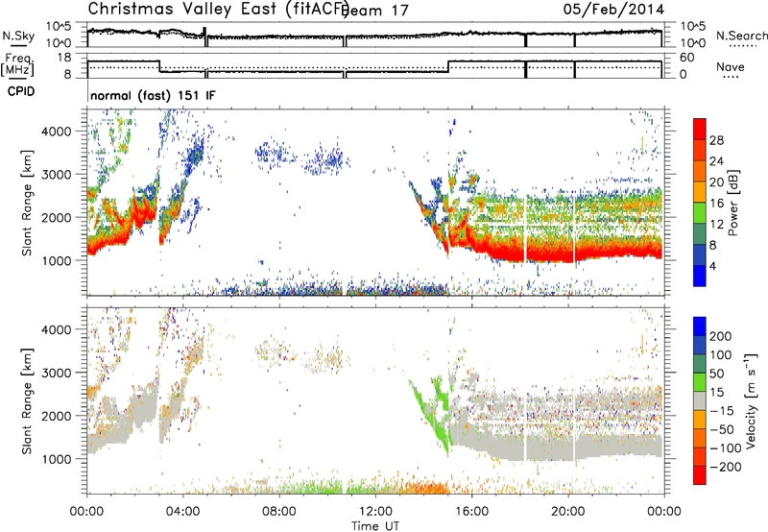Click the 16 dB power color bar label
Viewport: 768px width, 532px height.
tap(716, 204)
